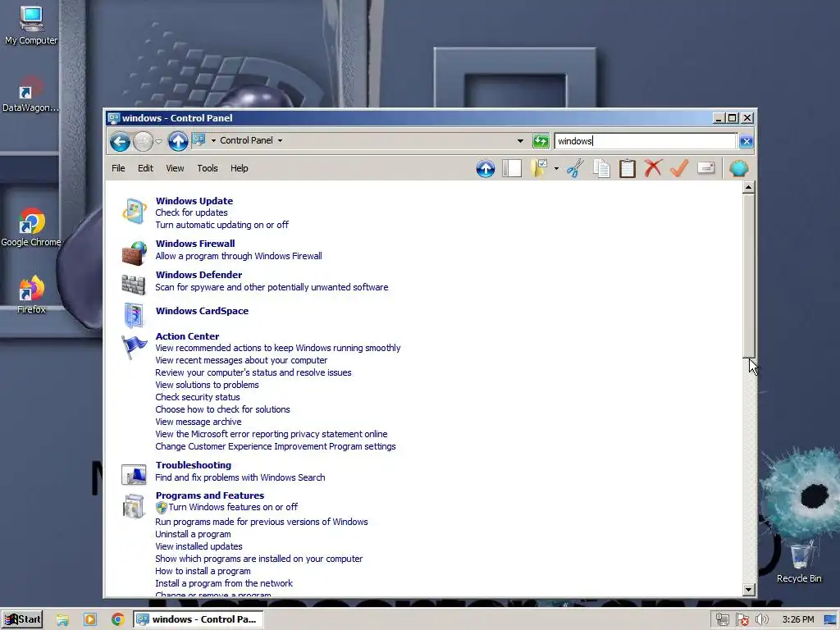This screenshot has width=840, height=630.
Task: Click the scrollbar down arrow
Action: 749,590
